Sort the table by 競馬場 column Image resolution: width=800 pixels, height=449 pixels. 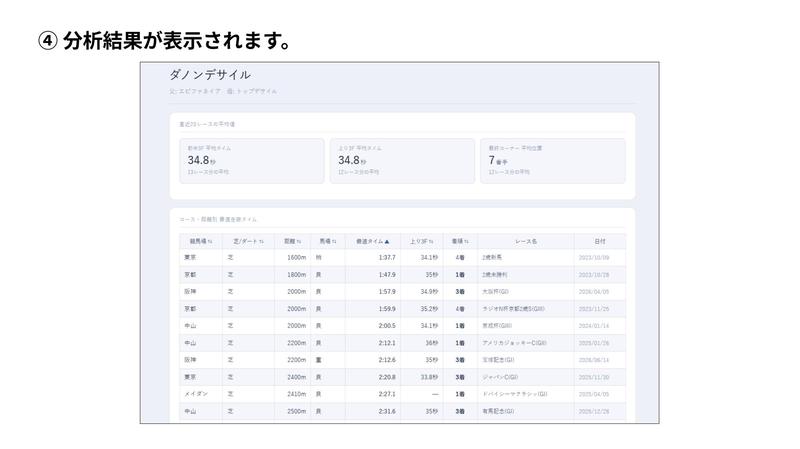(x=201, y=241)
